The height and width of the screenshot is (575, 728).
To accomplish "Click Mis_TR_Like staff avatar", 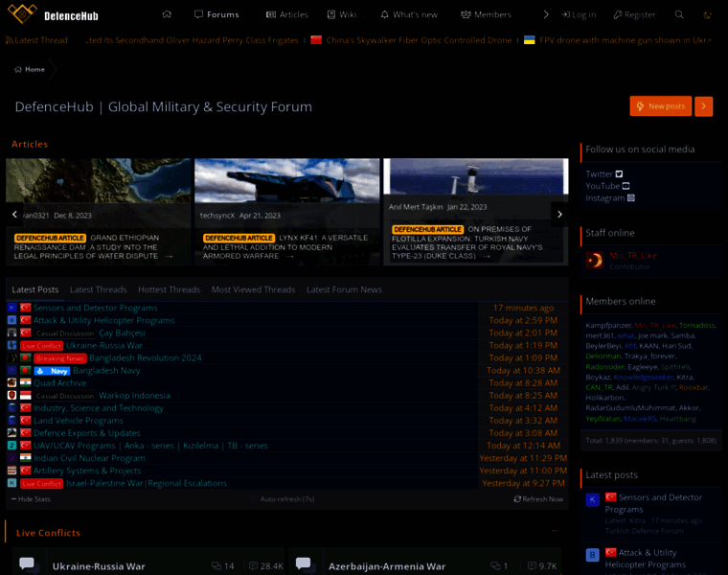I will click(x=594, y=260).
